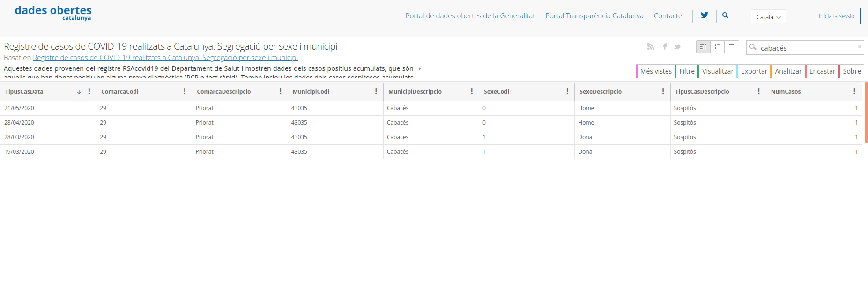Toggle the sort arrow on TipusCasData
The height and width of the screenshot is (301, 868).
pyautogui.click(x=79, y=92)
